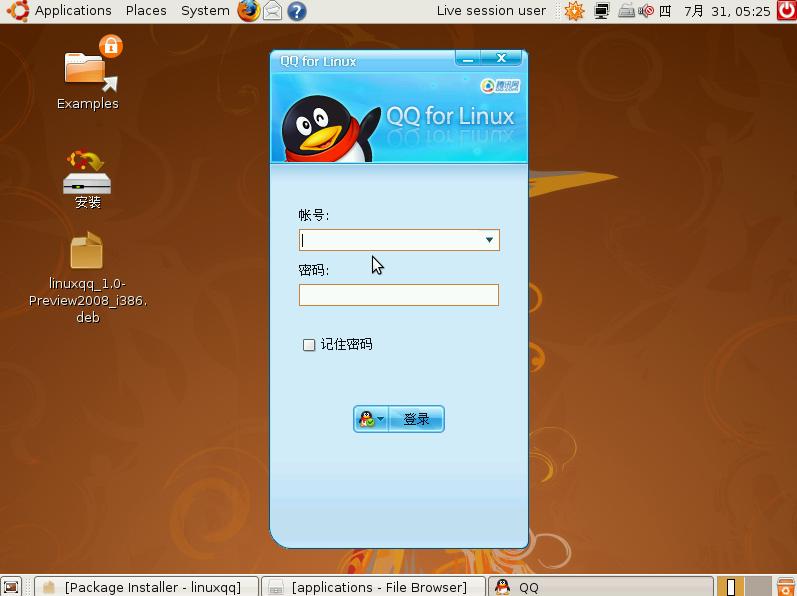The image size is (797, 596).
Task: Click the 密码 password input field
Action: [398, 295]
